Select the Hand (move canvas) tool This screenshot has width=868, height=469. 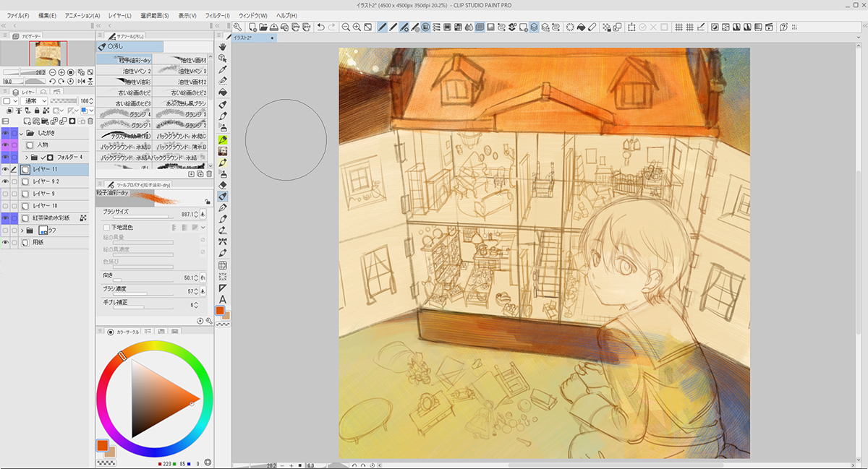click(223, 47)
